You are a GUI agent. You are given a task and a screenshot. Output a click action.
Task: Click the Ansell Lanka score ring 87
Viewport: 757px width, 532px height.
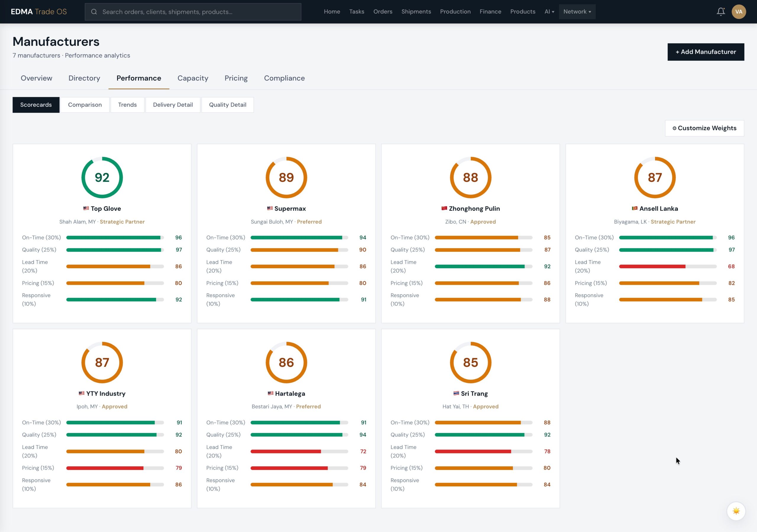(x=655, y=177)
